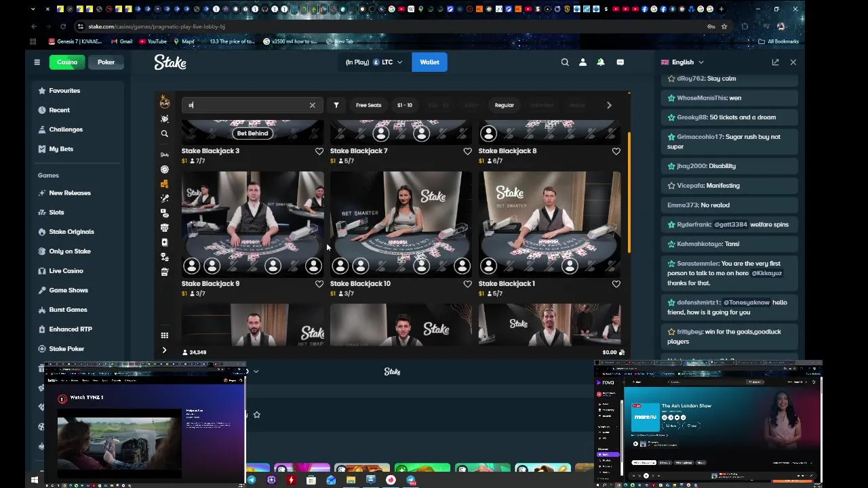Open the Stake Blackjack 1 table thumbnail
This screenshot has height=488, width=868.
click(549, 224)
